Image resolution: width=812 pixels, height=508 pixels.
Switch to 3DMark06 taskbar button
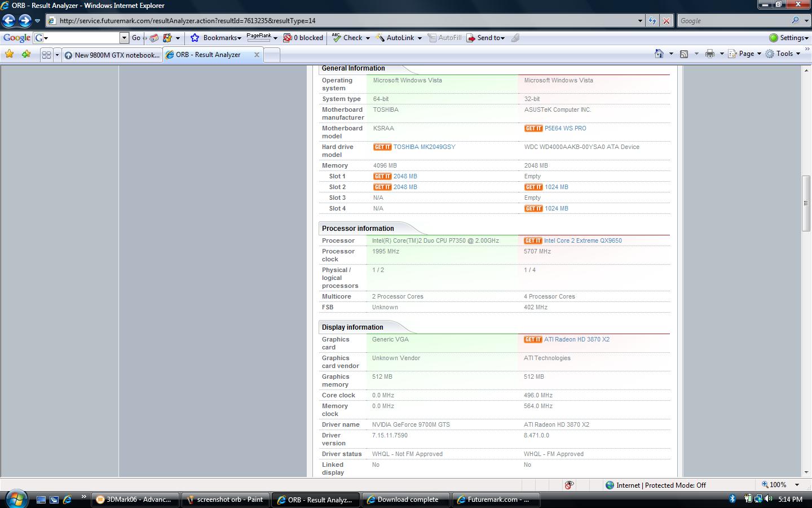tap(135, 500)
